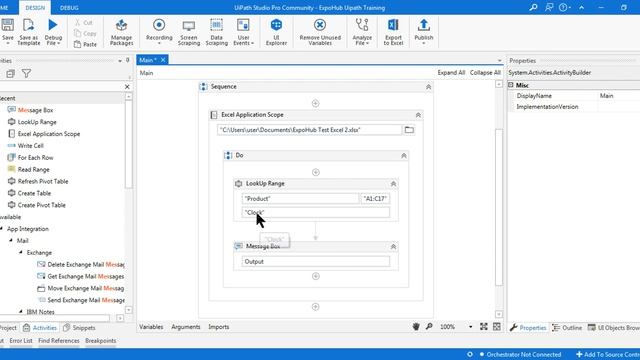Click Expand All in designer
This screenshot has height=360, width=640.
pos(451,73)
